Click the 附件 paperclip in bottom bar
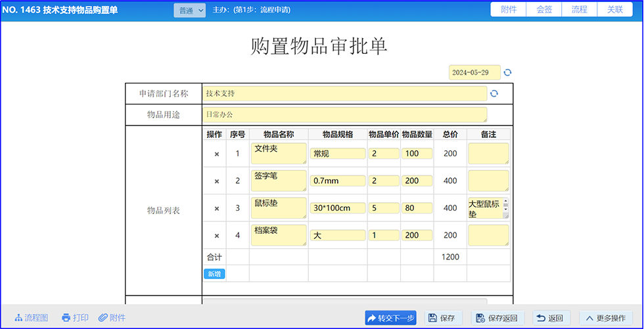Viewport: 644px width, 329px height. 112,318
